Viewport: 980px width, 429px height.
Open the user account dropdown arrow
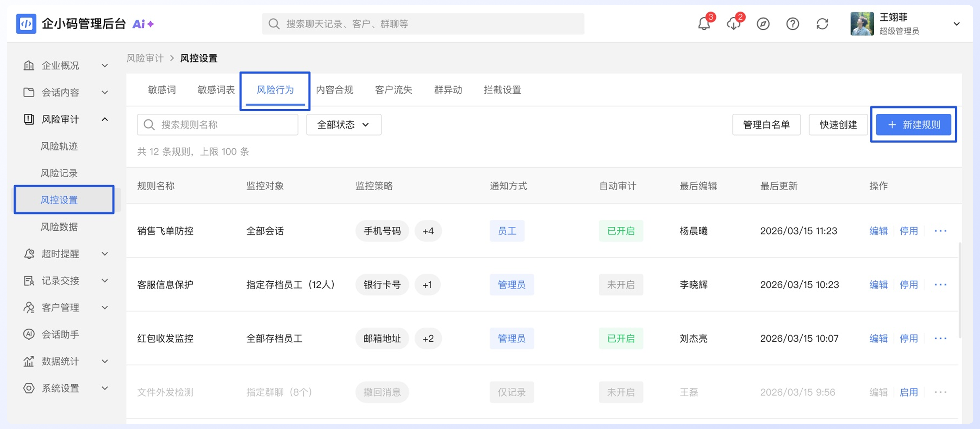957,24
